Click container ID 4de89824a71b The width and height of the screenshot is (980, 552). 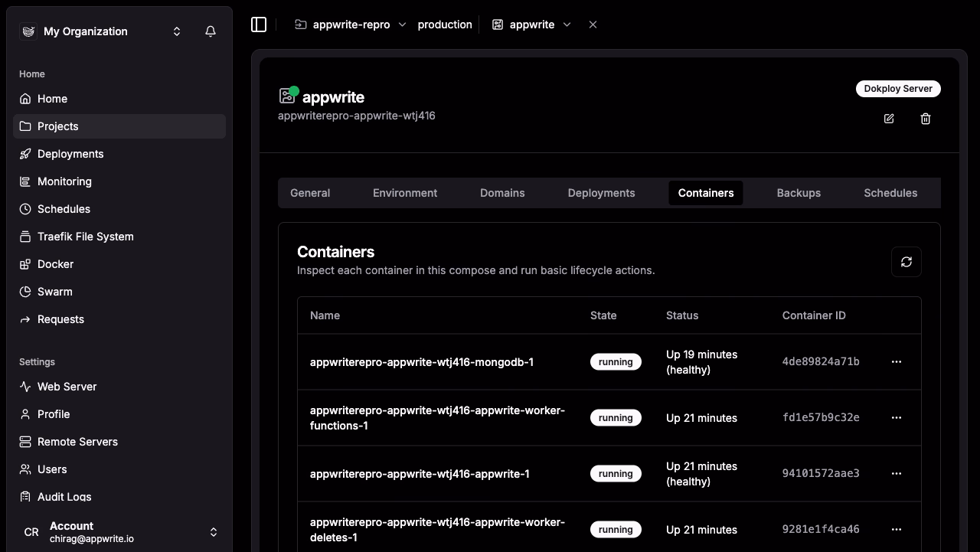(x=821, y=361)
